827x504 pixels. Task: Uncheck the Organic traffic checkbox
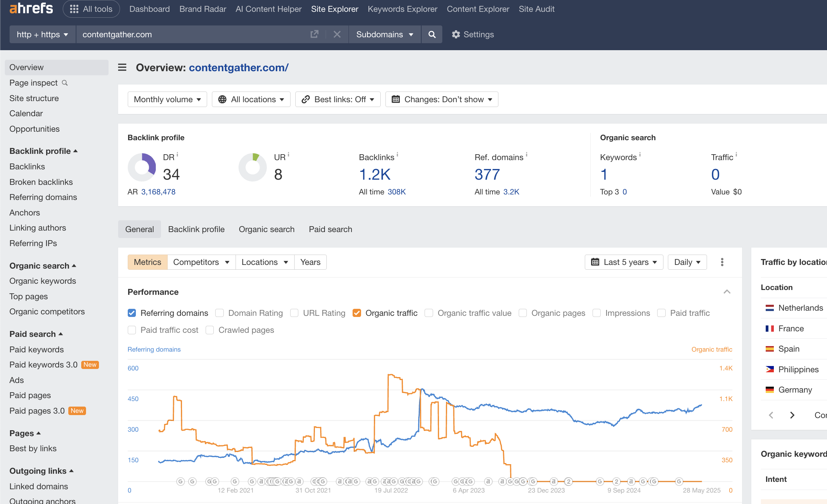357,313
